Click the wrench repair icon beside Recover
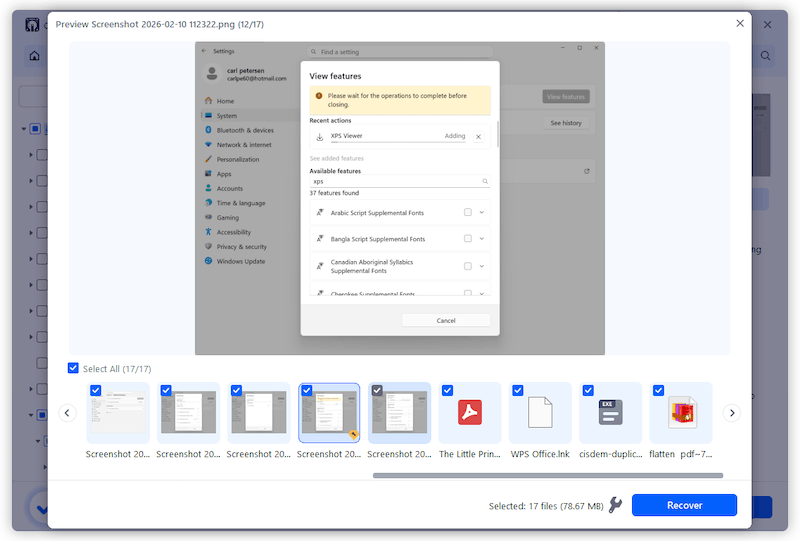The image size is (800, 541). (615, 505)
